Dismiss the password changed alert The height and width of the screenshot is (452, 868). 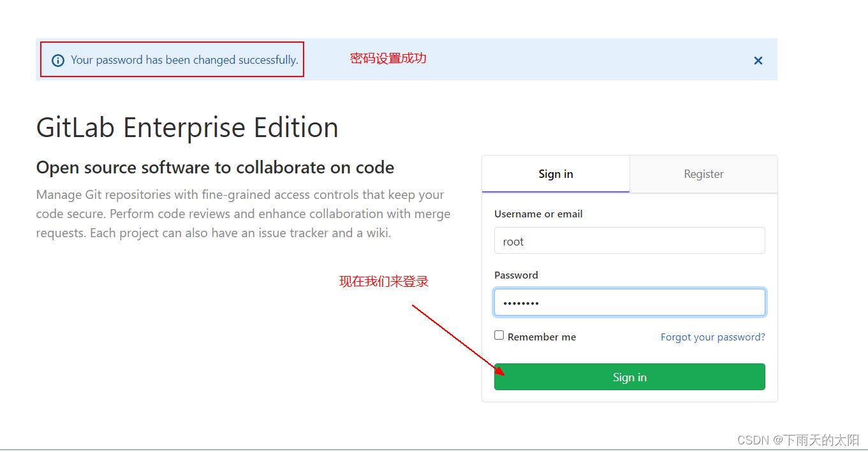click(x=758, y=61)
